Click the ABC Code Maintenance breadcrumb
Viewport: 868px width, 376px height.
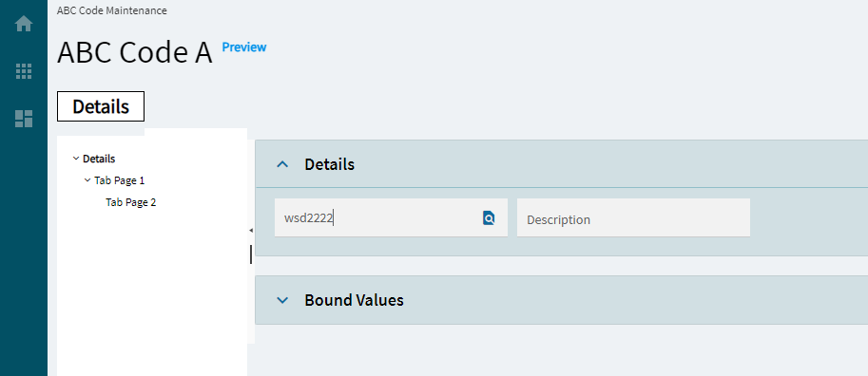tap(112, 9)
